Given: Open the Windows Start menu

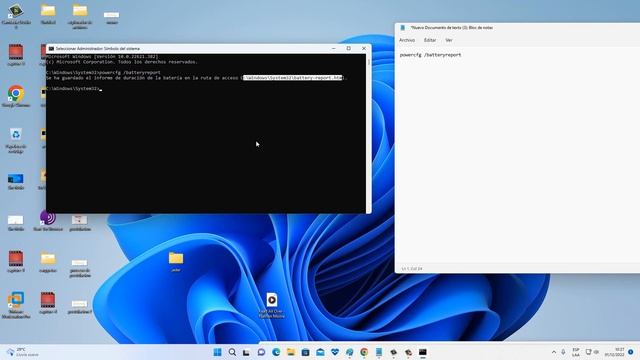Looking at the screenshot, I should coord(218,352).
